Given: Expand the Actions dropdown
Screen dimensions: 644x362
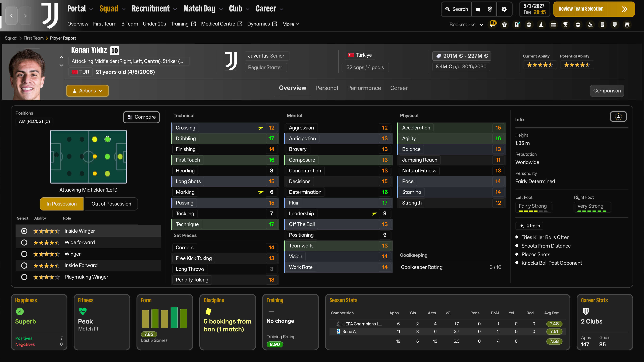Looking at the screenshot, I should pos(88,91).
